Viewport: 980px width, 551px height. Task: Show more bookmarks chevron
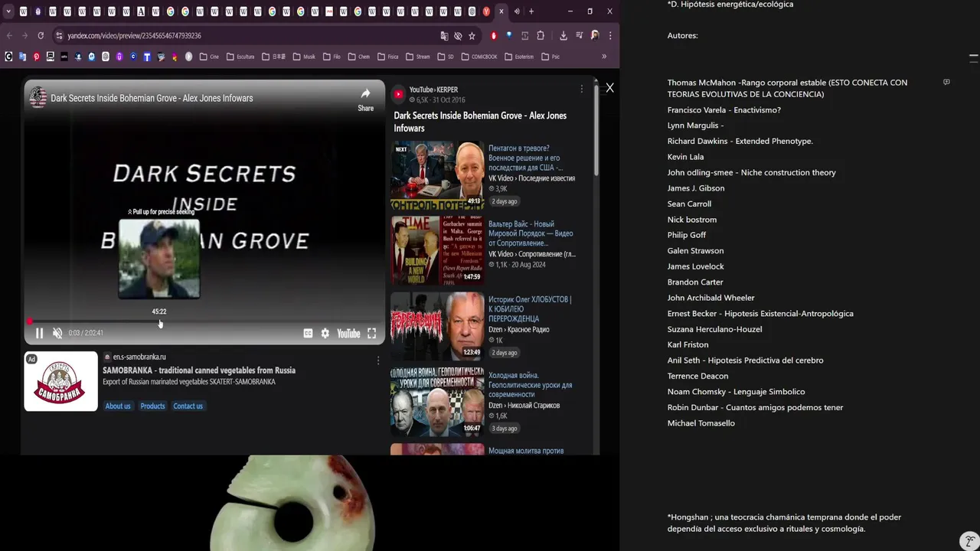pyautogui.click(x=604, y=57)
